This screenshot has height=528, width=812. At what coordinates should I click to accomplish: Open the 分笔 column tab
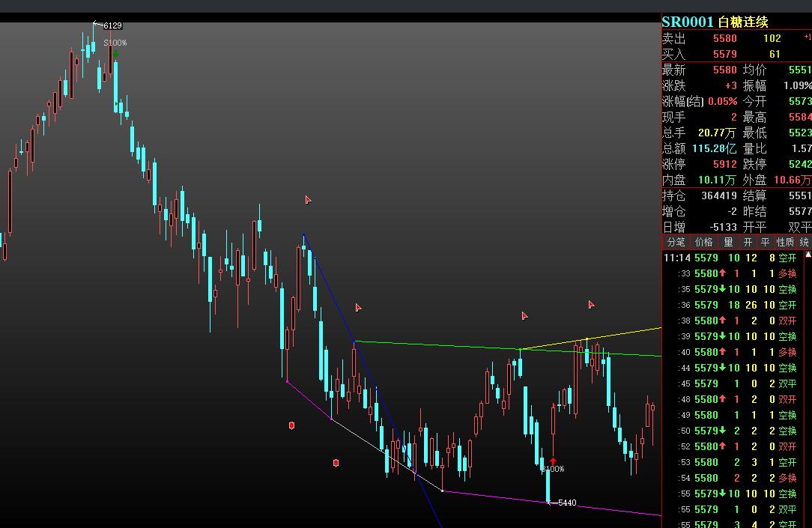[x=676, y=242]
